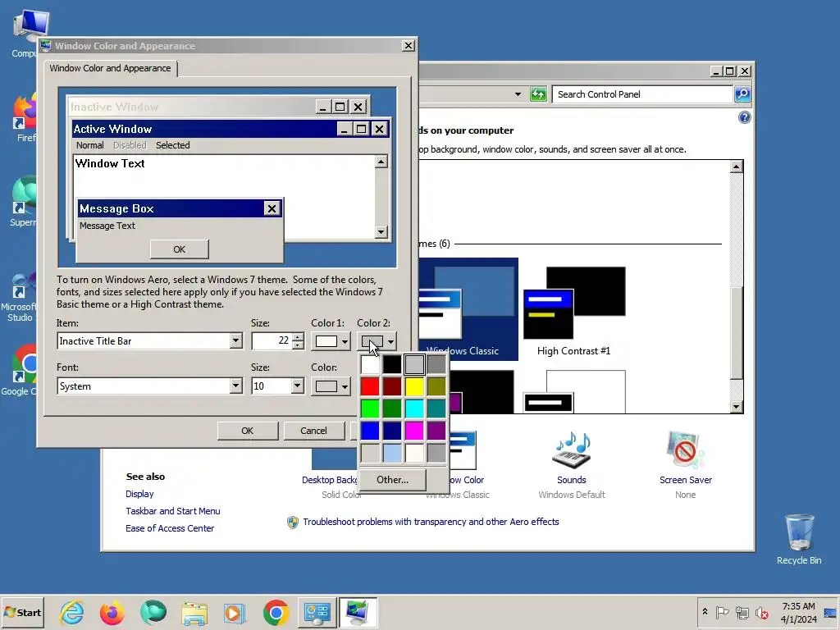Open Windows Media Player taskbar icon
Viewport: 840px width, 630px height.
click(x=235, y=613)
